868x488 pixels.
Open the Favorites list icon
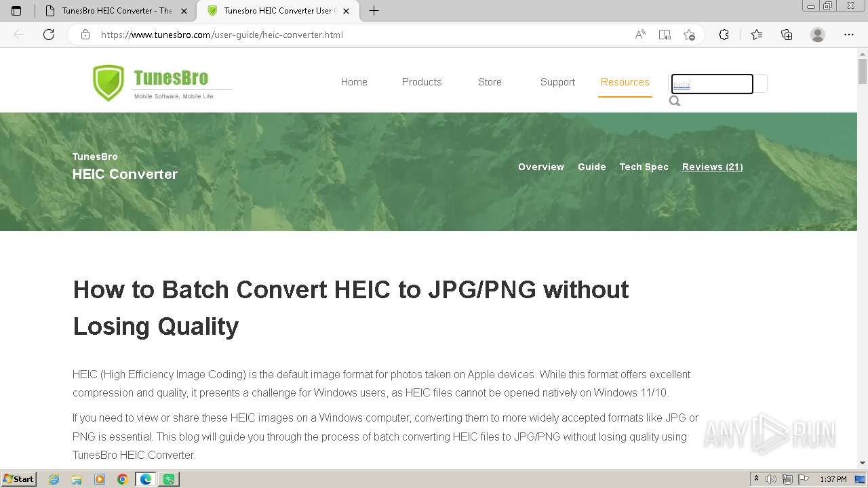tap(757, 35)
